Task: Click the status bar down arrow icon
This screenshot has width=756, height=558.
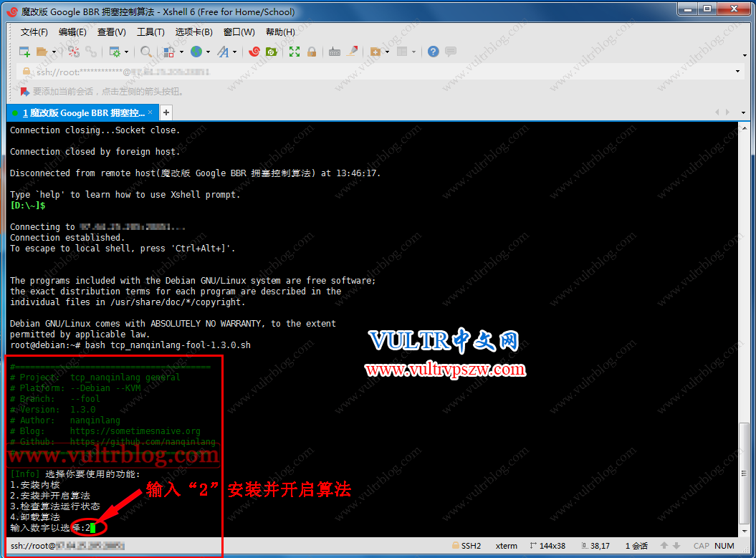Action: (x=676, y=546)
